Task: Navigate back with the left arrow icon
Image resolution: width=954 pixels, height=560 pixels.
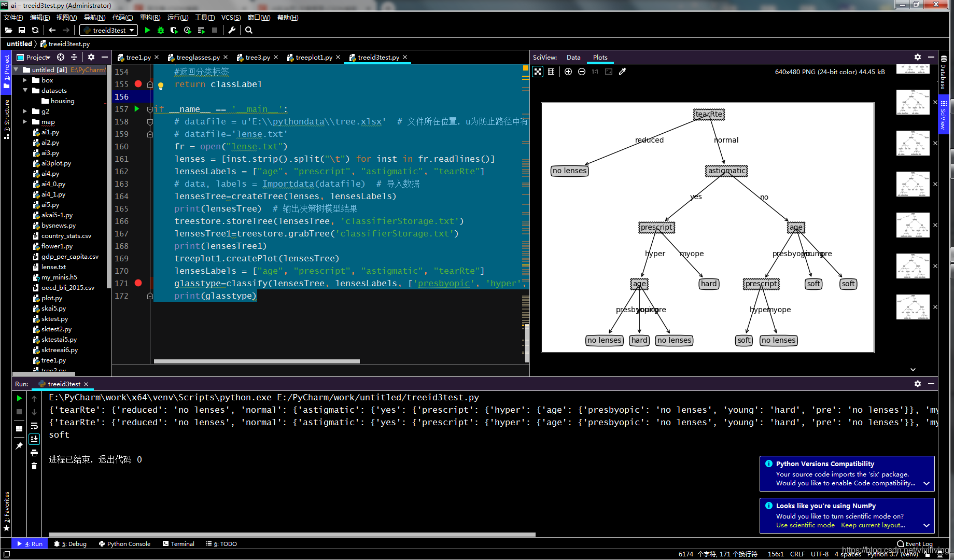Action: (x=52, y=30)
